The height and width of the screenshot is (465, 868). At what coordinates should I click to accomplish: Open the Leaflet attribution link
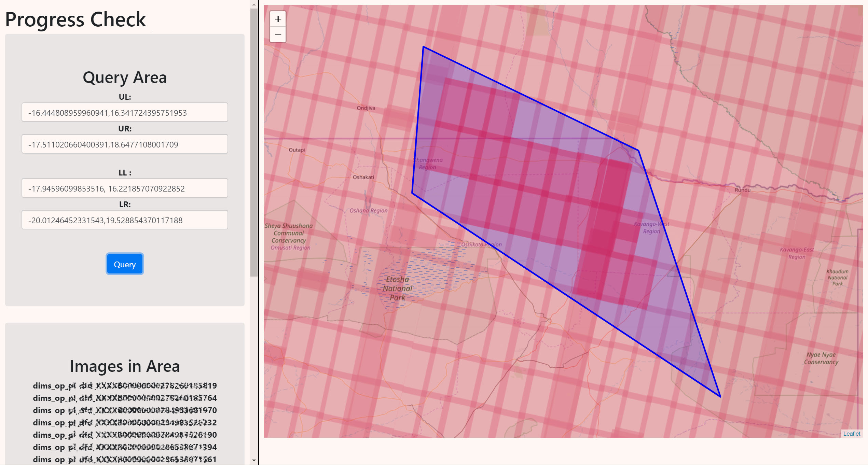[x=851, y=434]
